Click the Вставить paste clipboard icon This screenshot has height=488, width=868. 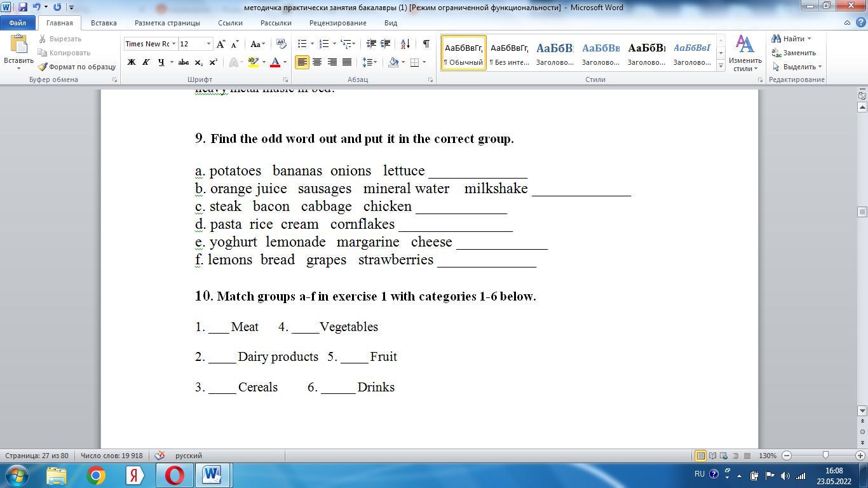[x=18, y=44]
